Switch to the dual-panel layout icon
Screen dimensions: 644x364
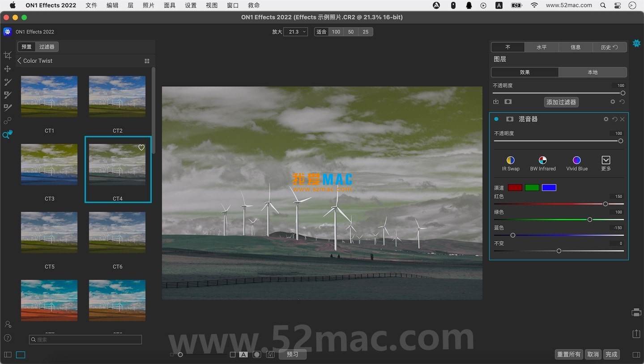point(8,355)
